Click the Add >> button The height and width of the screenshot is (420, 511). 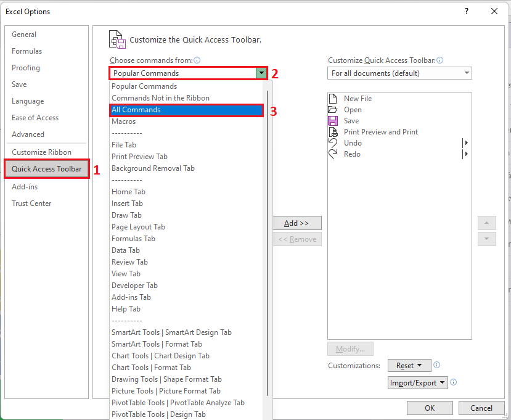click(297, 223)
